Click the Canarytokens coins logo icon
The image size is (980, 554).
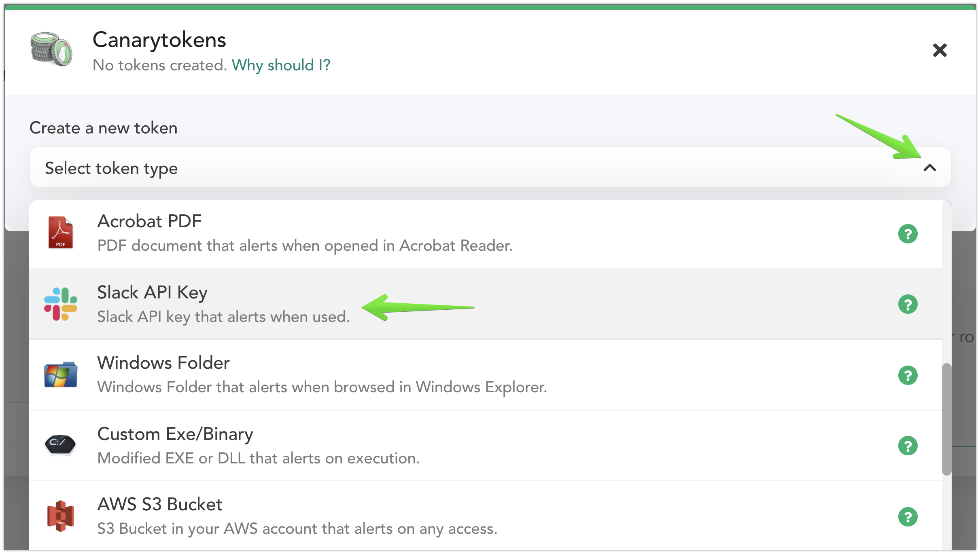tap(51, 49)
